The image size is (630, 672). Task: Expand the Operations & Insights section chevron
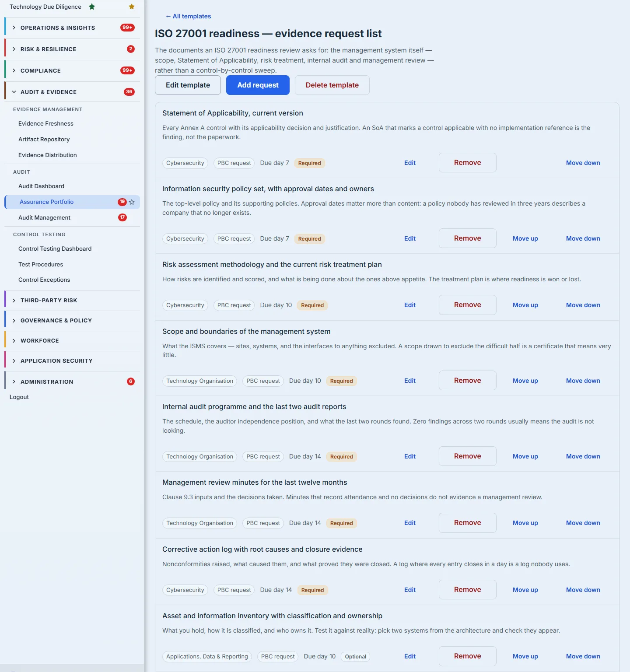click(14, 28)
